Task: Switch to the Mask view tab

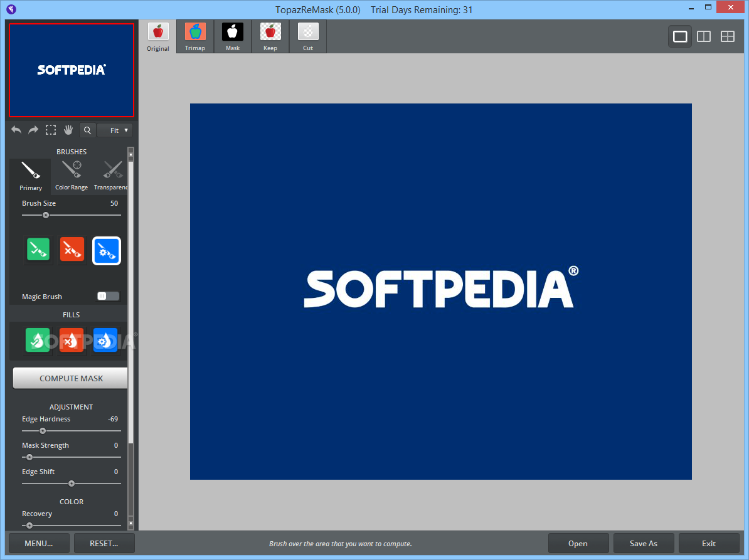Action: pyautogui.click(x=233, y=37)
